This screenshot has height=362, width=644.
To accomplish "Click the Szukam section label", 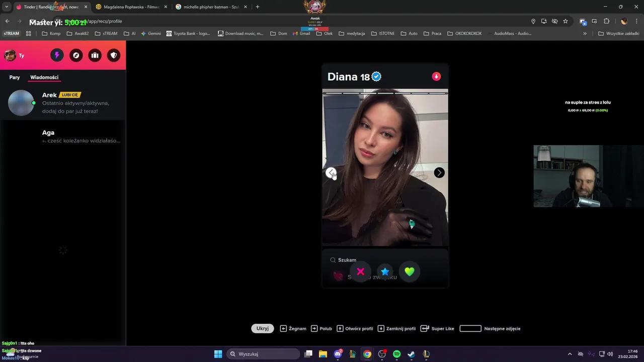I will [347, 260].
